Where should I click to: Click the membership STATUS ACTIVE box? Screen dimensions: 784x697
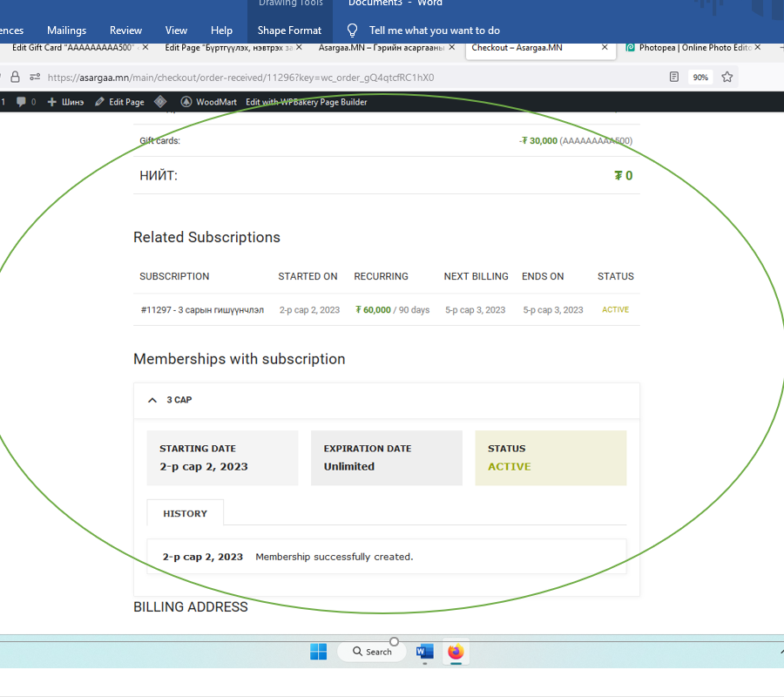(551, 458)
